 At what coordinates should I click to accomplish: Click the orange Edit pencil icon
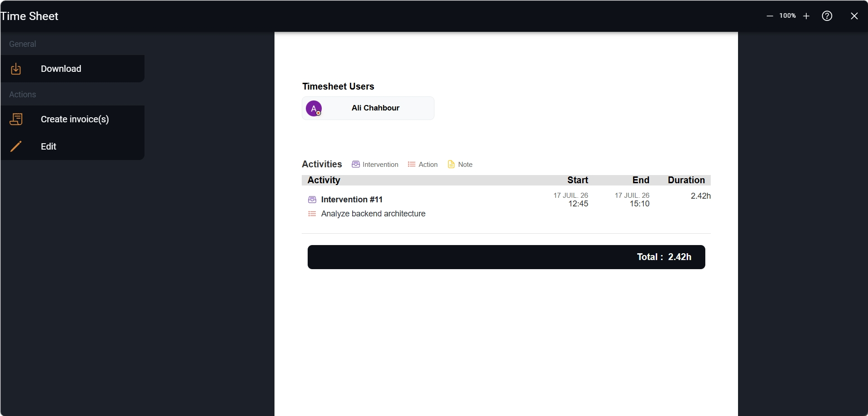coord(16,146)
